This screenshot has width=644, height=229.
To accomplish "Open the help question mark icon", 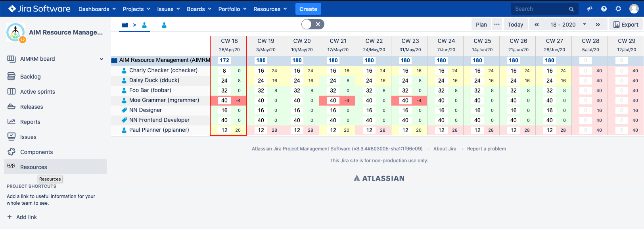I will pyautogui.click(x=604, y=9).
